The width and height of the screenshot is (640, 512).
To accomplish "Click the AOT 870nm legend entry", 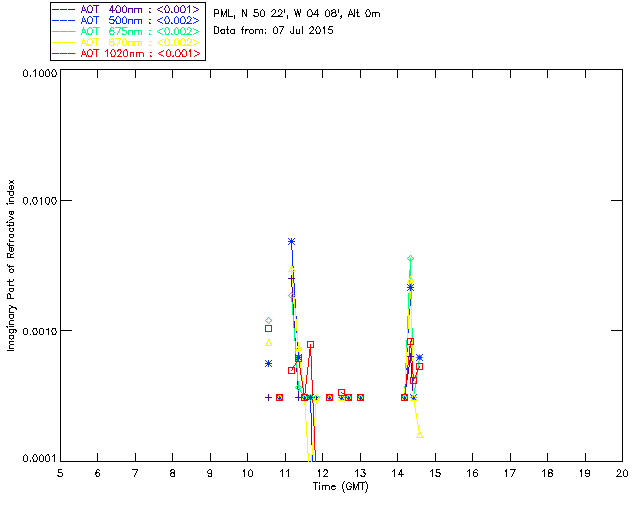I will (x=127, y=42).
